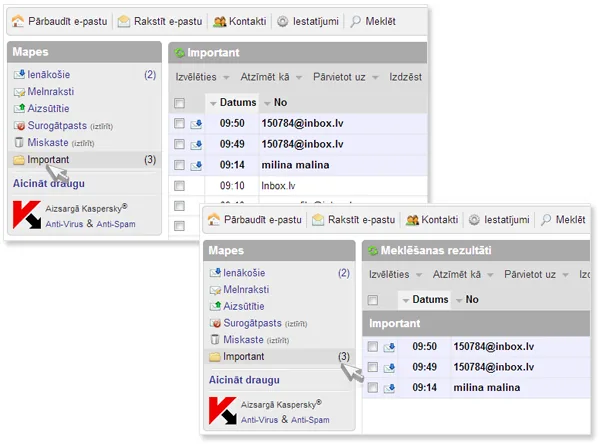Tick the checkbox for 09:49 message, lower window

click(372, 367)
